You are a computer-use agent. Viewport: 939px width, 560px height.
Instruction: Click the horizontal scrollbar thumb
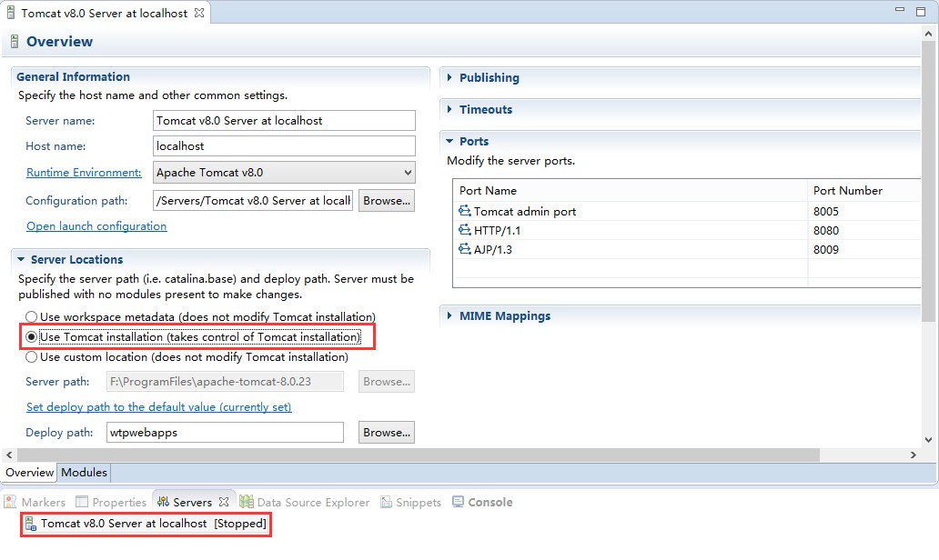tap(418, 455)
